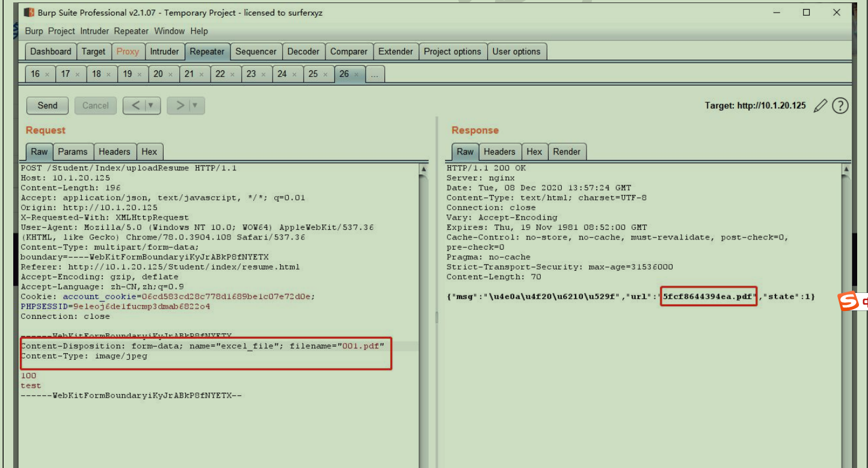Open the Project options tab
The height and width of the screenshot is (468, 868).
point(452,52)
